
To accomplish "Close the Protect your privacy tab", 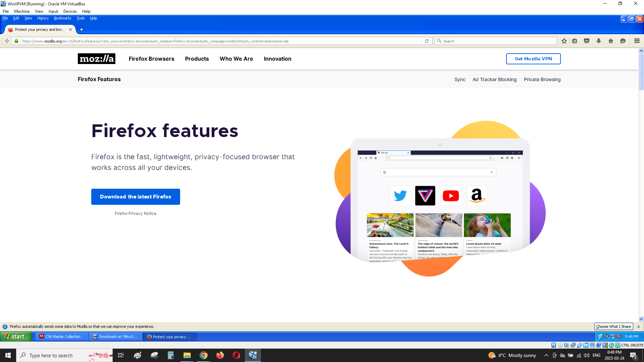I will (x=70, y=29).
